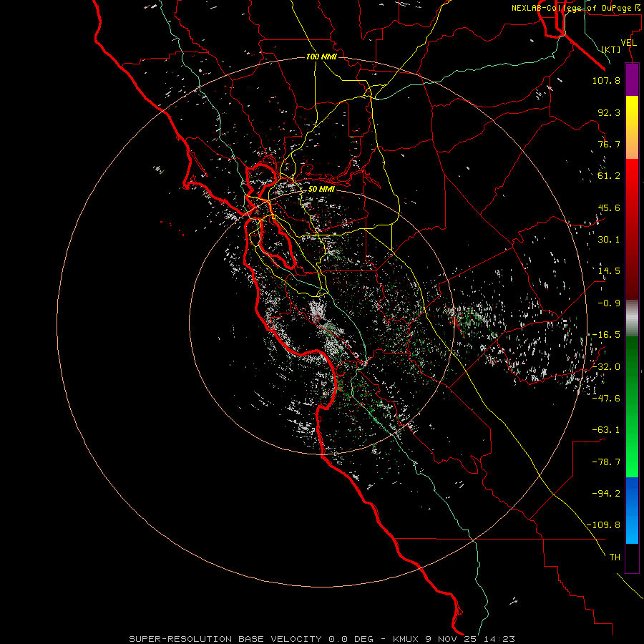Image resolution: width=644 pixels, height=644 pixels.
Task: Click the -94.2 velocity scale value
Action: click(606, 494)
